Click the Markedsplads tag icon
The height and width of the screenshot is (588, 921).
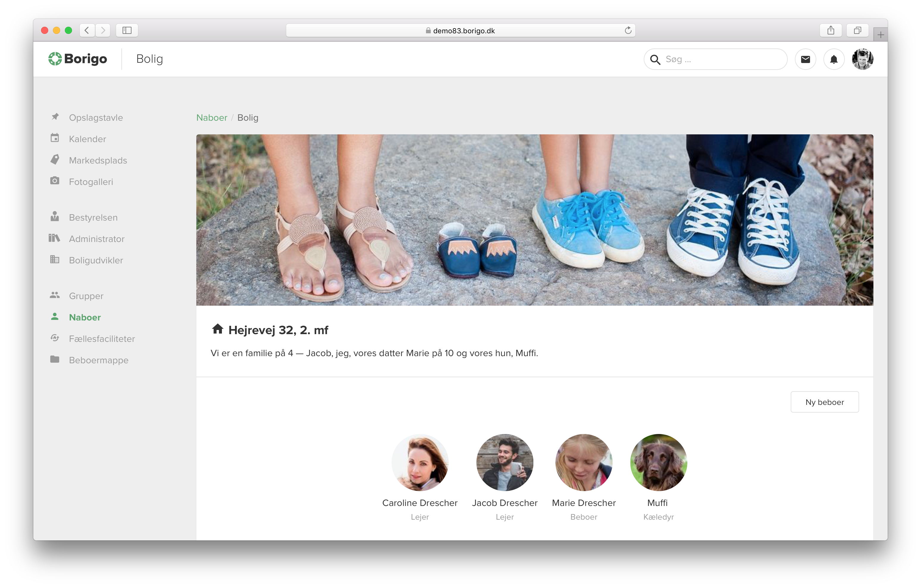[x=55, y=159]
